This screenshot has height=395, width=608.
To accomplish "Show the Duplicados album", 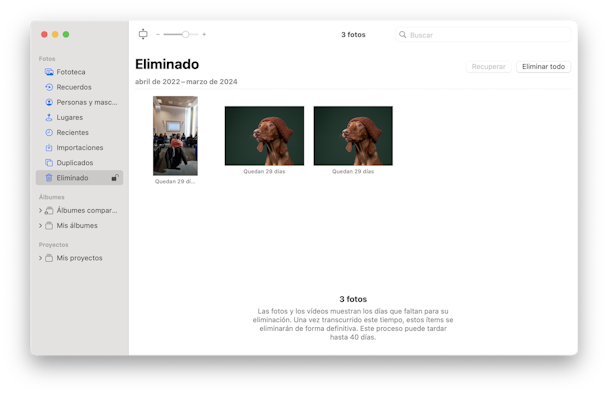I will (x=79, y=163).
